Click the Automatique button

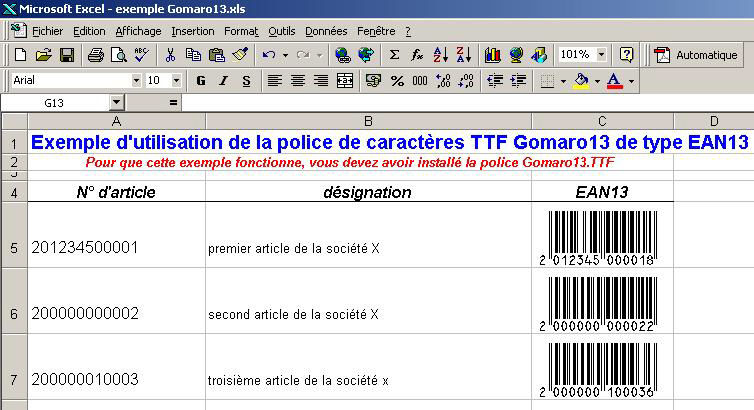click(695, 55)
